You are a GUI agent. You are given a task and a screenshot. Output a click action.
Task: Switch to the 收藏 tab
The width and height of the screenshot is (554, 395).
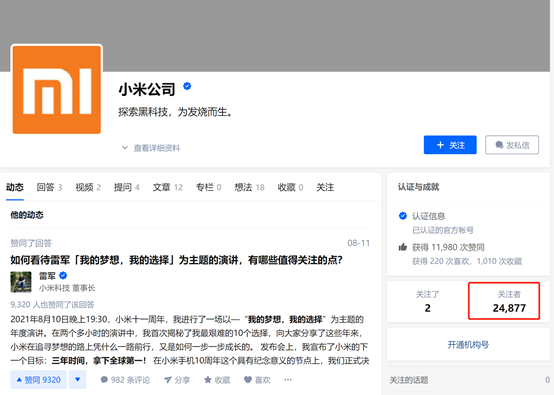click(290, 187)
